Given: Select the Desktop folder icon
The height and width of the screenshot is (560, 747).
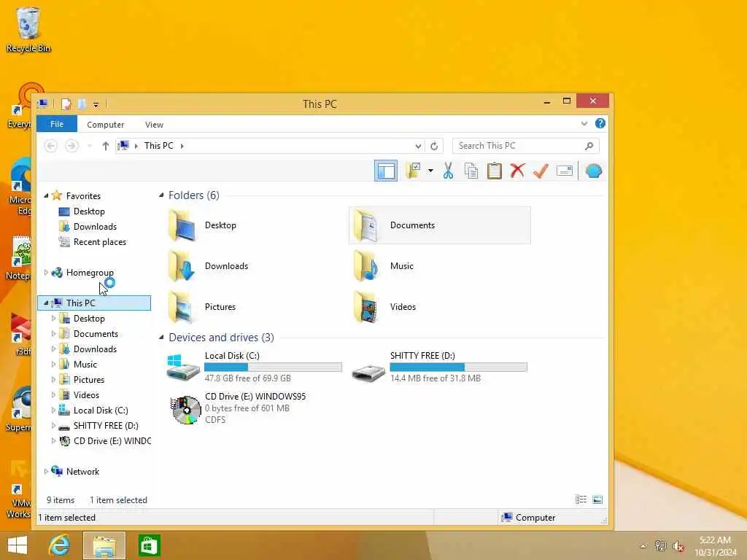Looking at the screenshot, I should coord(182,225).
